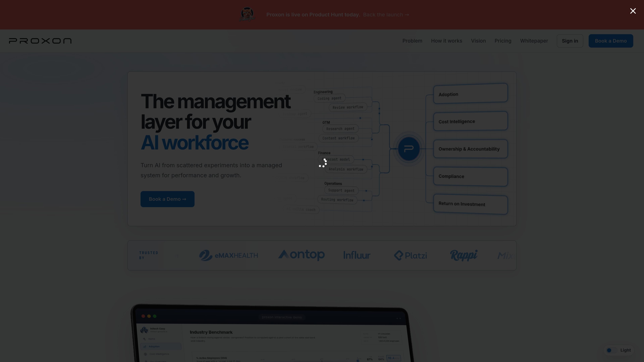
Task: Click the Finance group label
Action: click(x=324, y=153)
